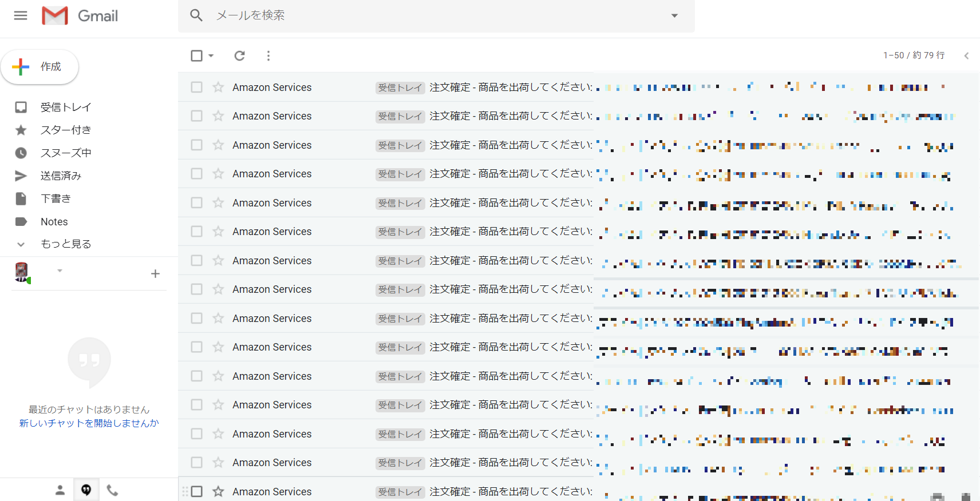Star the bottom-most Amazon Services email
980x501 pixels.
tap(218, 491)
